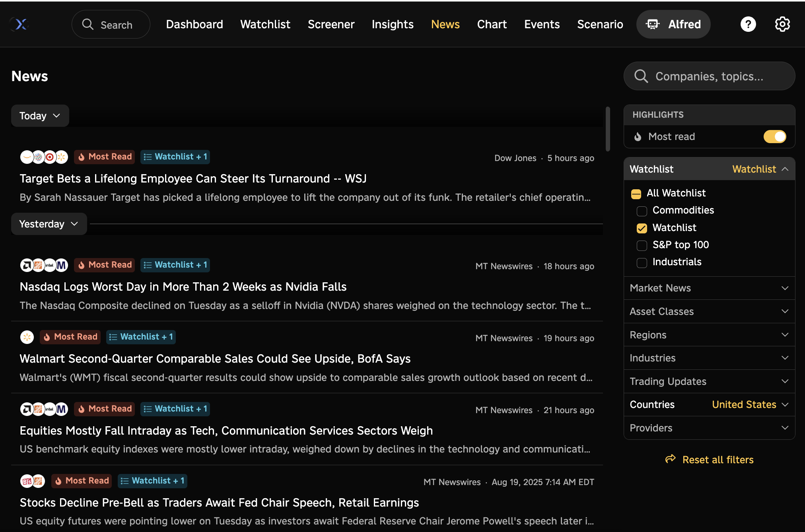Click Most Read badge on Nasdaq article
This screenshot has width=805, height=532.
(105, 265)
